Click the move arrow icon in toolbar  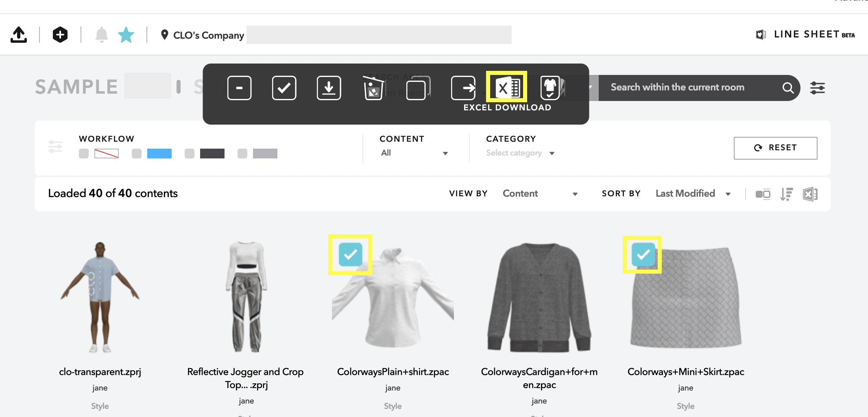[x=463, y=88]
